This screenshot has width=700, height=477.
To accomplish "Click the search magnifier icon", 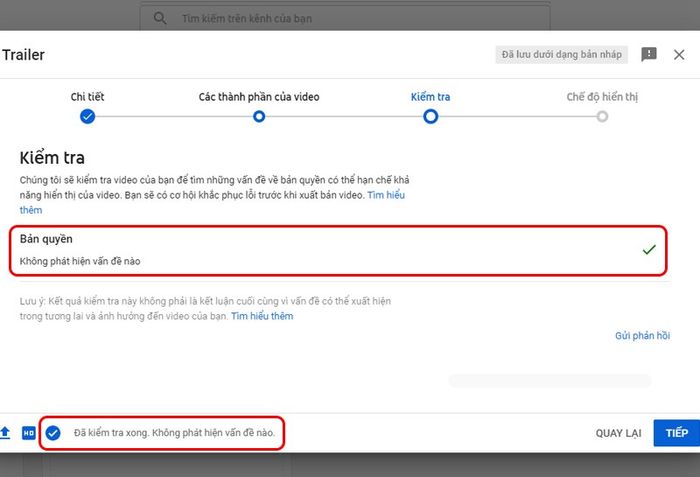I will point(160,18).
